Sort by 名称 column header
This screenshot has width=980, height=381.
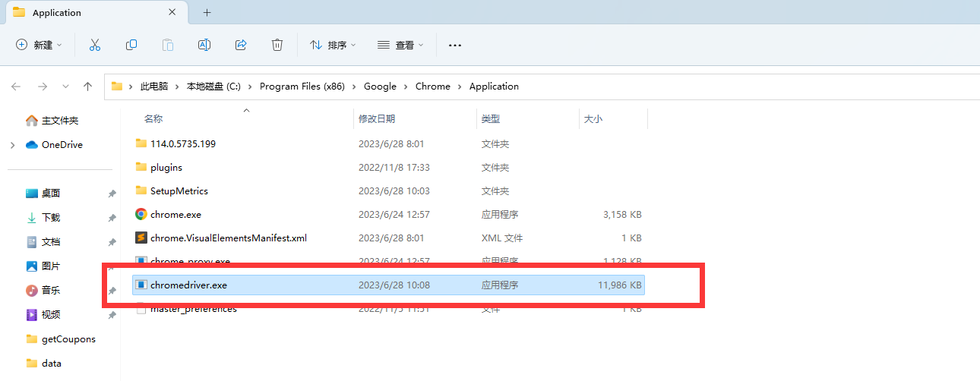tap(153, 119)
